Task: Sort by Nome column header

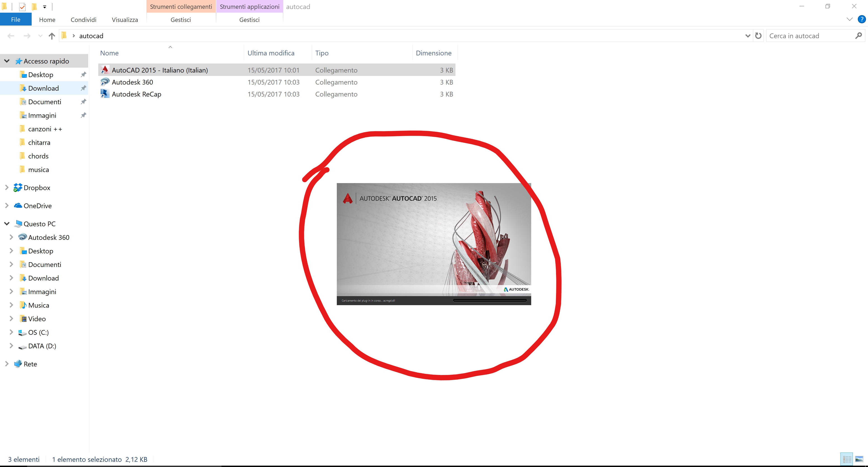Action: (x=170, y=53)
